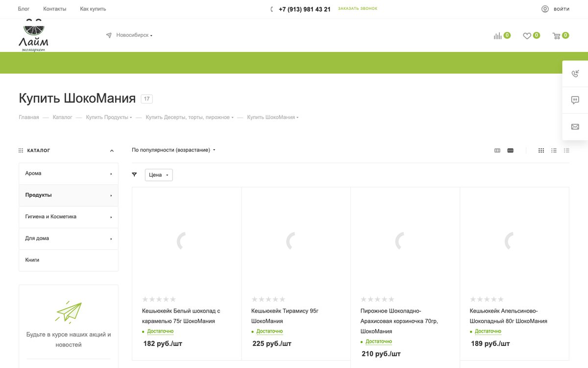Open the favorites heart icon
This screenshot has width=588, height=368.
[527, 36]
